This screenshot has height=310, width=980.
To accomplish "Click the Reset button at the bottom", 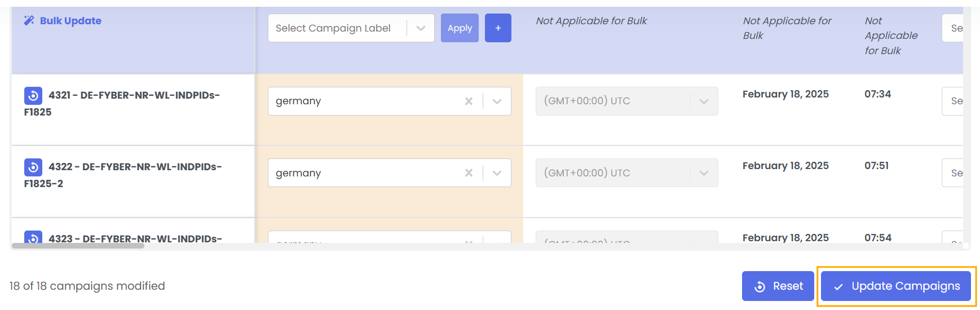I will (x=778, y=286).
